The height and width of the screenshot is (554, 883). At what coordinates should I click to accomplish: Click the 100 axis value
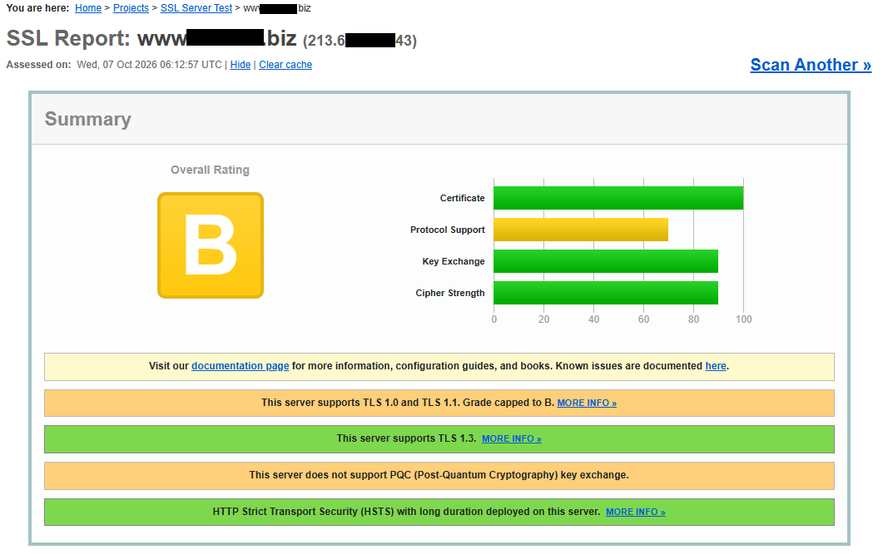point(743,319)
